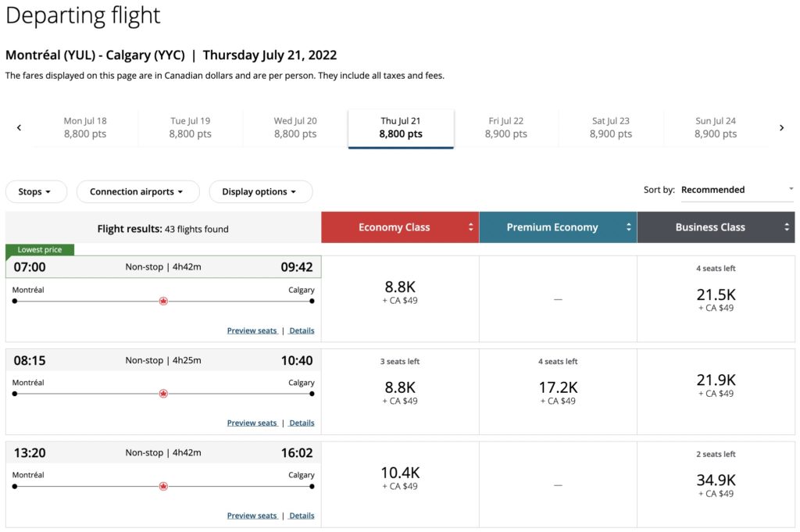
Task: Select 8.8K Economy fare on 07:00 flight
Action: pyautogui.click(x=400, y=292)
